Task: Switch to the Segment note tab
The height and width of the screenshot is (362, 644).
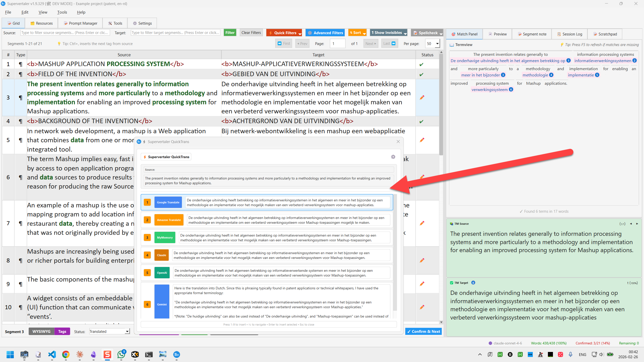Action: point(532,34)
